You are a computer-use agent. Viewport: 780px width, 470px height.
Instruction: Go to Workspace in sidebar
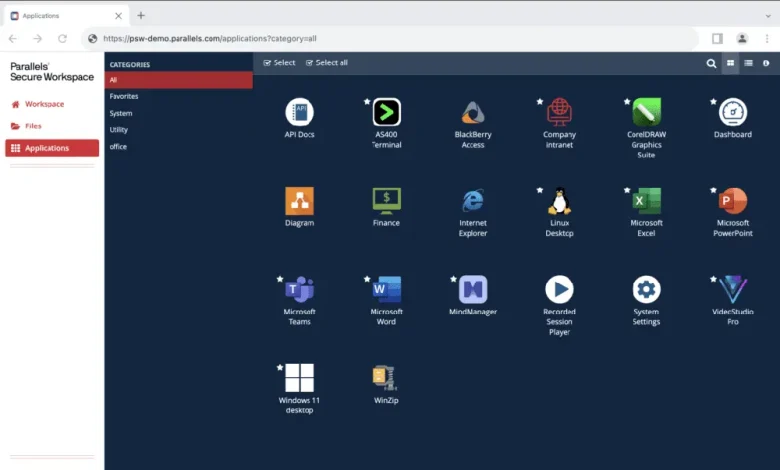44,104
